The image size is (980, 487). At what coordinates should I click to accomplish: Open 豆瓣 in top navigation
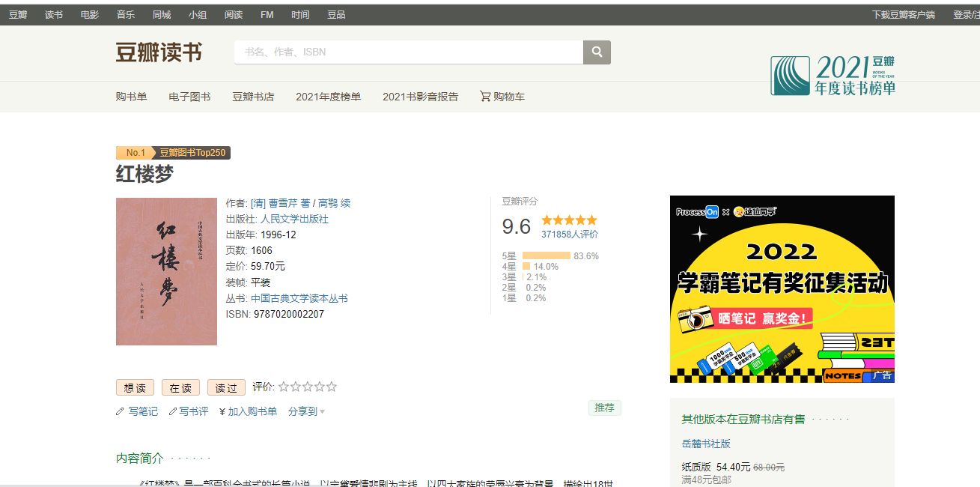coord(18,15)
